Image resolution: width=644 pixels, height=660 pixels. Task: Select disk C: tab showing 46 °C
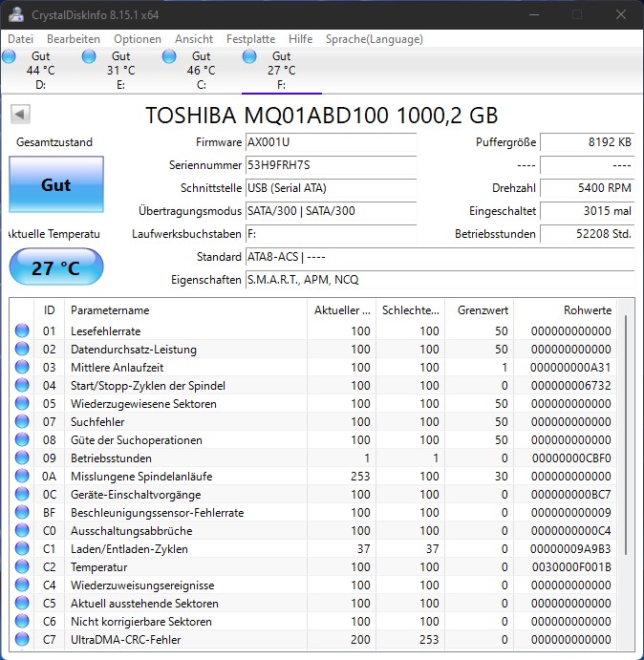tap(201, 71)
